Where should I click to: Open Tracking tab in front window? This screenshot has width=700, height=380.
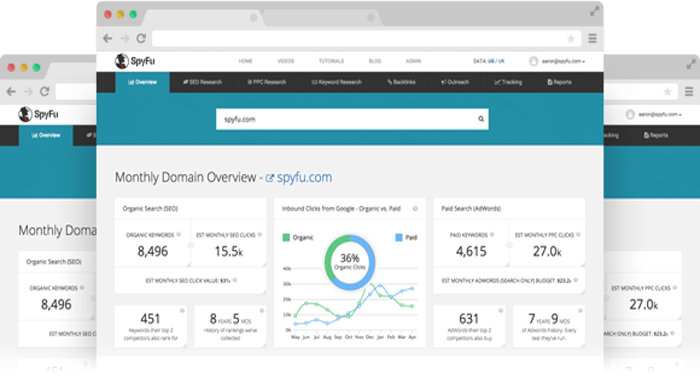508,82
